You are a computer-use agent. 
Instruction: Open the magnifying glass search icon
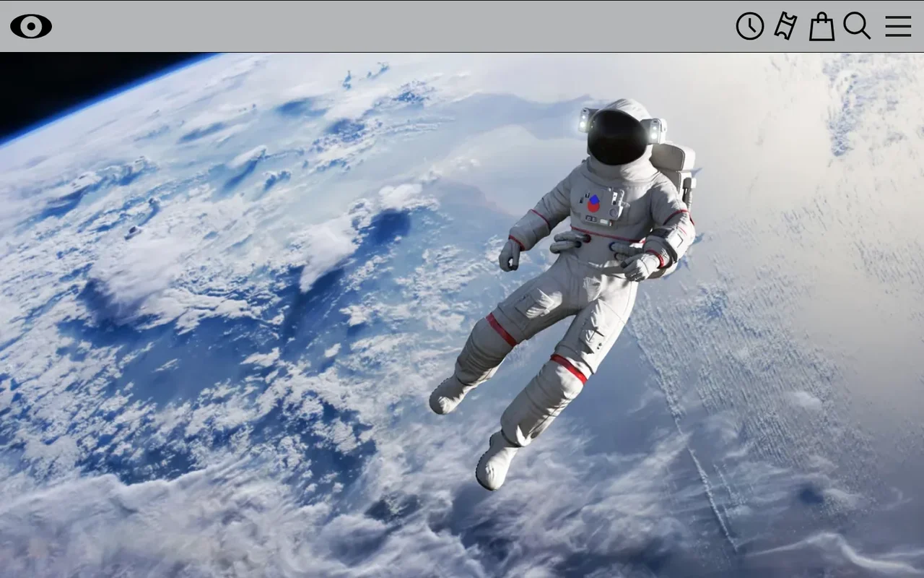coord(857,26)
